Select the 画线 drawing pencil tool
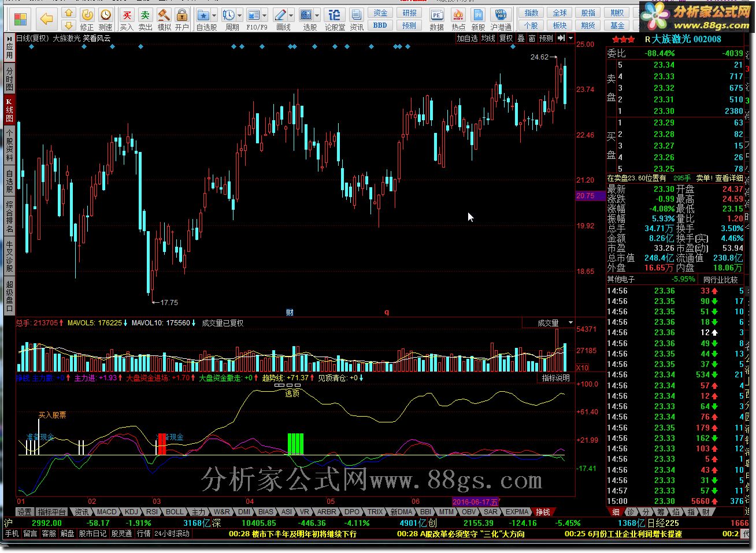The width and height of the screenshot is (756, 553). tap(280, 16)
